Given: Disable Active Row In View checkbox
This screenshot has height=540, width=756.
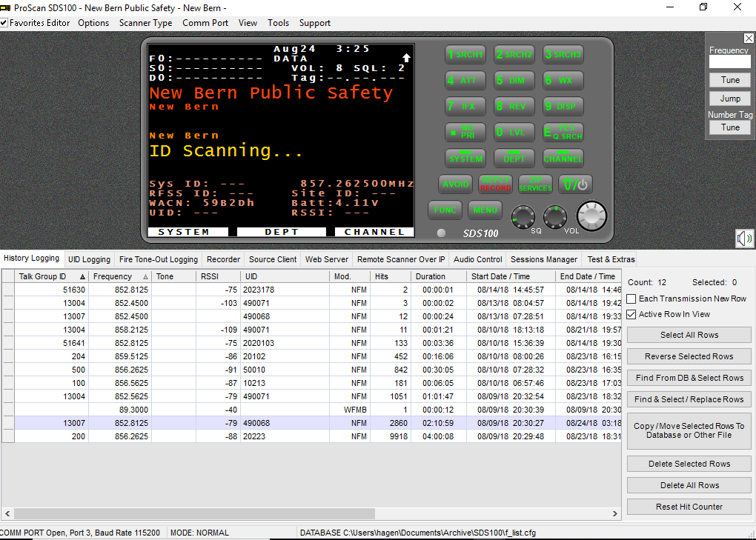Looking at the screenshot, I should (x=631, y=314).
